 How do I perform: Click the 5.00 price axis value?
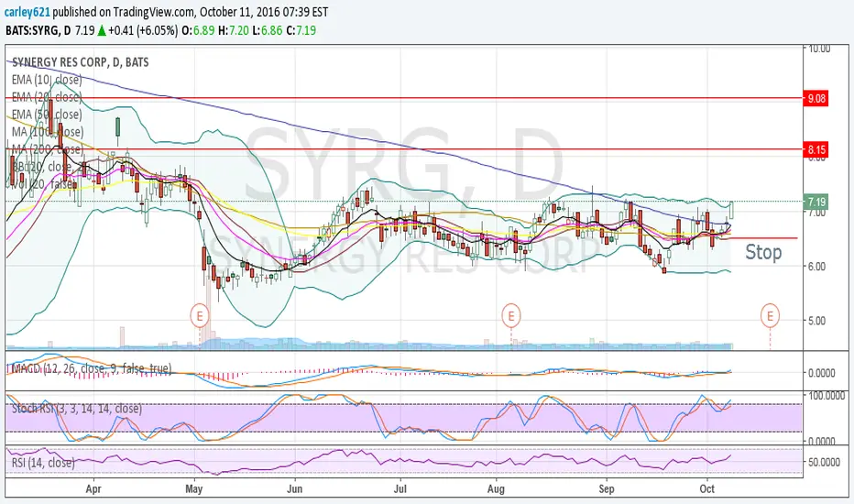[817, 321]
